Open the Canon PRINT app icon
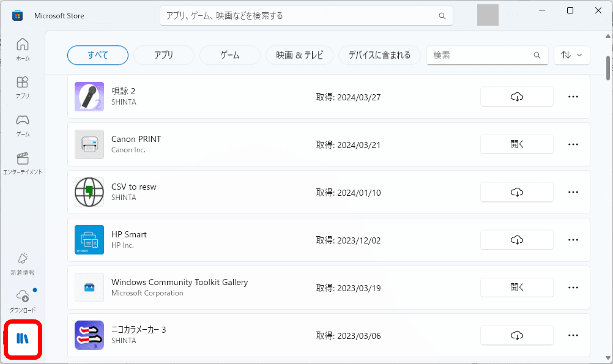The image size is (613, 364). (89, 144)
